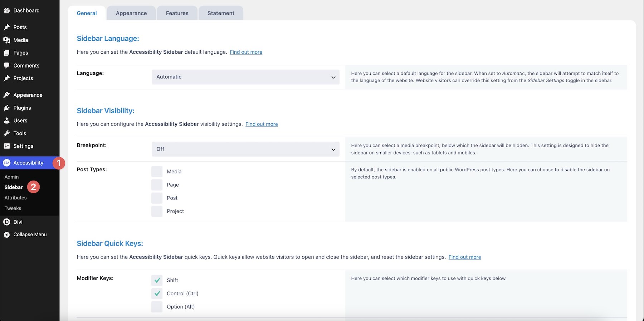644x321 pixels.
Task: Switch to the Appearance tab
Action: coord(131,13)
